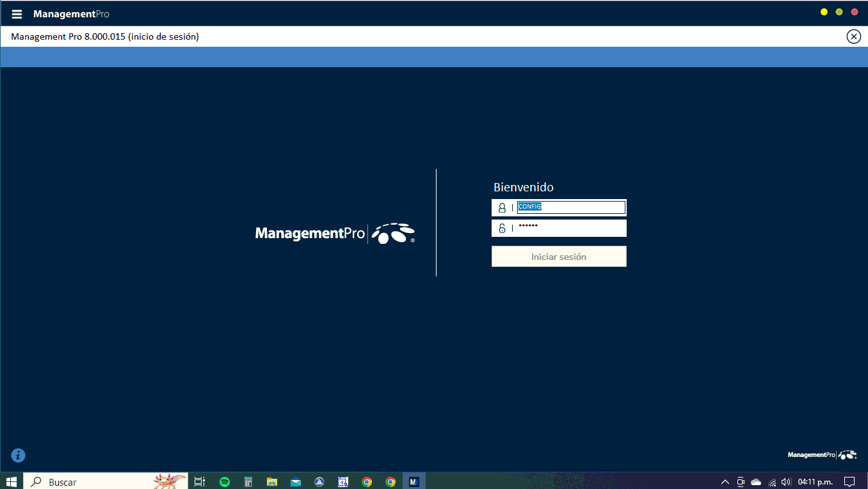Viewport: 868px width, 489px height.
Task: Open the hamburger menu in title bar
Action: coord(17,14)
